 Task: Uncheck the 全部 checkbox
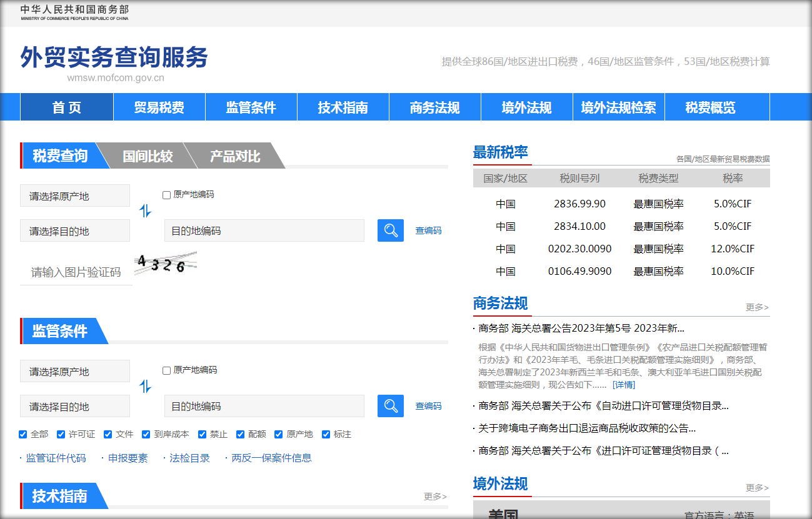click(23, 434)
